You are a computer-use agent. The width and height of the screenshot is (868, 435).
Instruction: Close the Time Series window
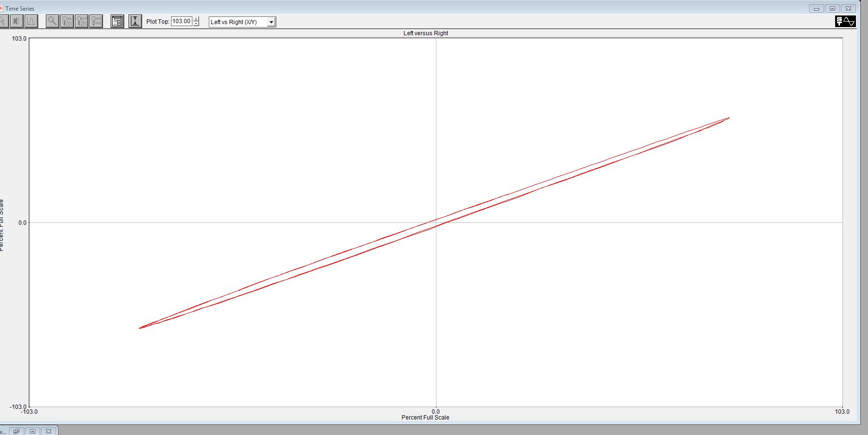click(848, 9)
